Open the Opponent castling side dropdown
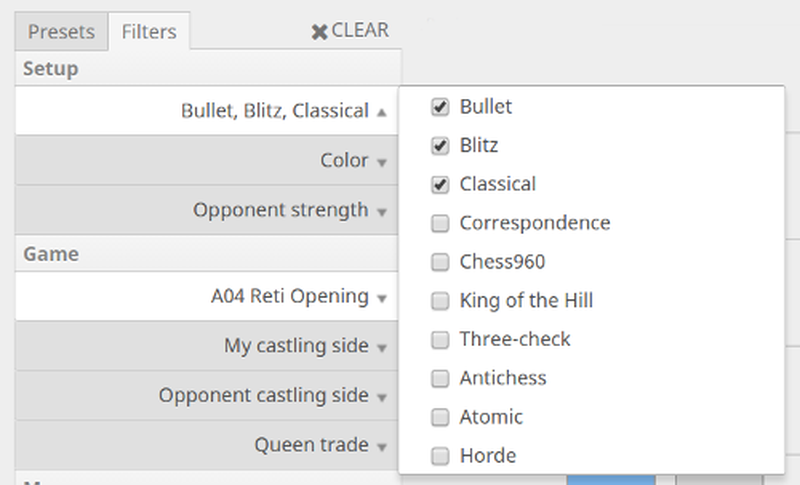 pyautogui.click(x=272, y=396)
